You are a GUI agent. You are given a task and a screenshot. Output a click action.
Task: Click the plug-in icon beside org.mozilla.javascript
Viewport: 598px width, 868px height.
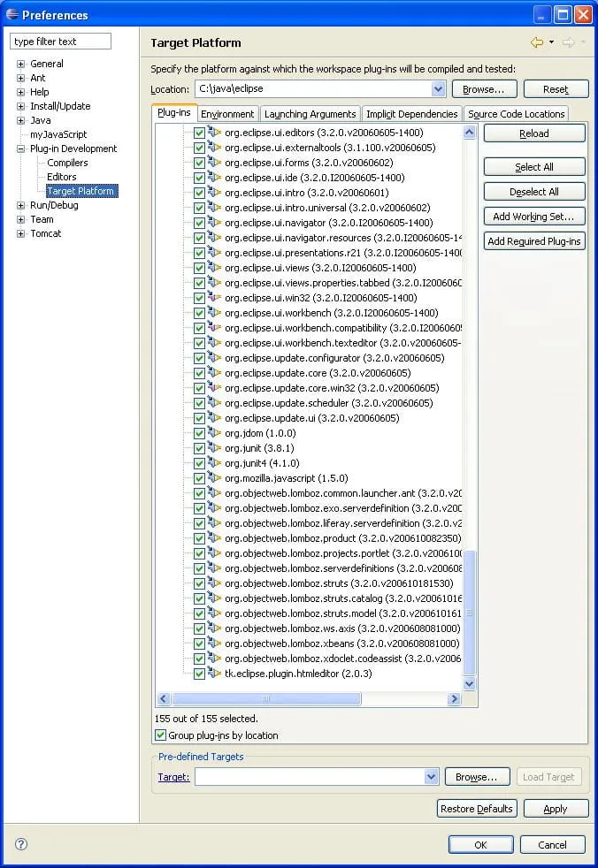(x=214, y=477)
